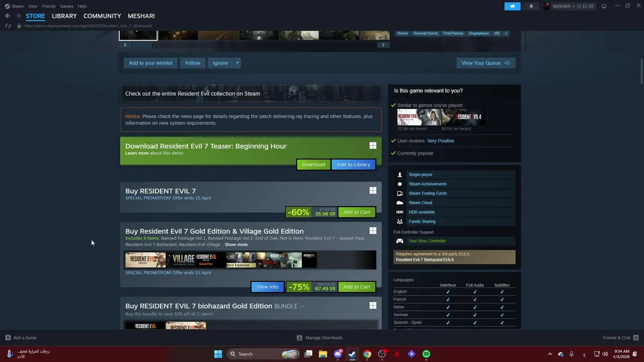Switch to the STORE tab

pyautogui.click(x=35, y=16)
